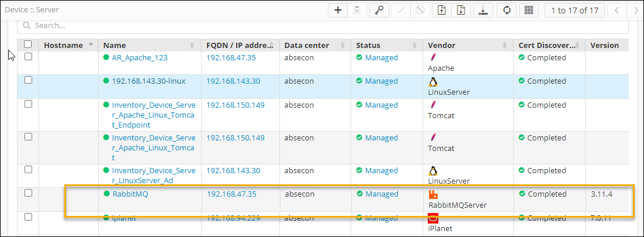Click 'absecon' in the RabbitMQ row
Screen dimensions: 644x237
(299, 194)
